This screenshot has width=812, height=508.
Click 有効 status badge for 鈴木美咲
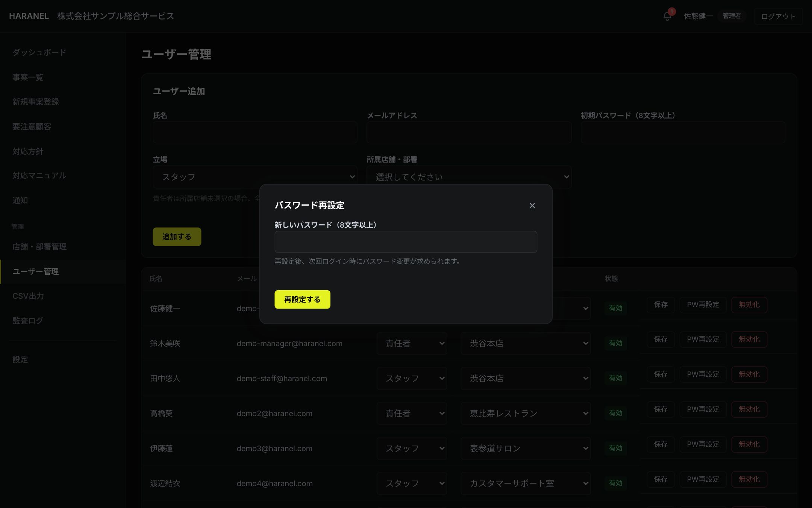615,343
